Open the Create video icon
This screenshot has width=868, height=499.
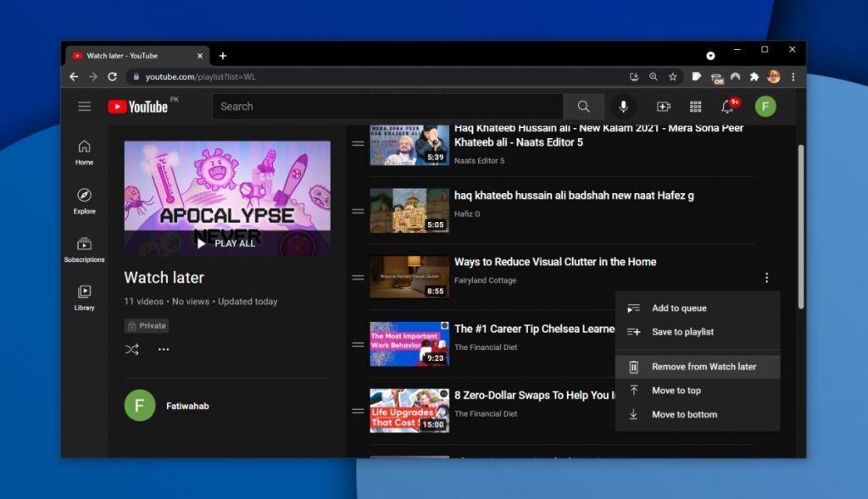[x=662, y=106]
